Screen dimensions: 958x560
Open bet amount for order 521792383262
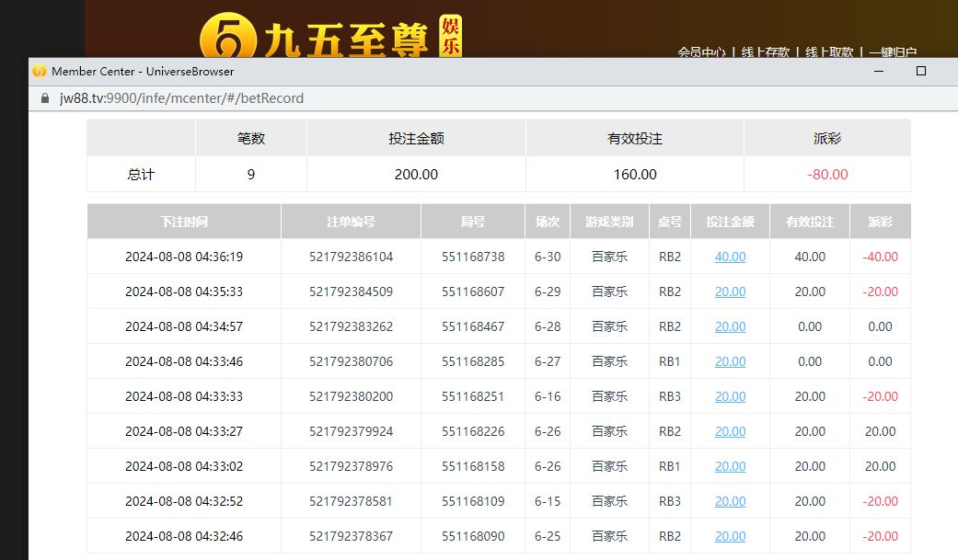coord(730,326)
